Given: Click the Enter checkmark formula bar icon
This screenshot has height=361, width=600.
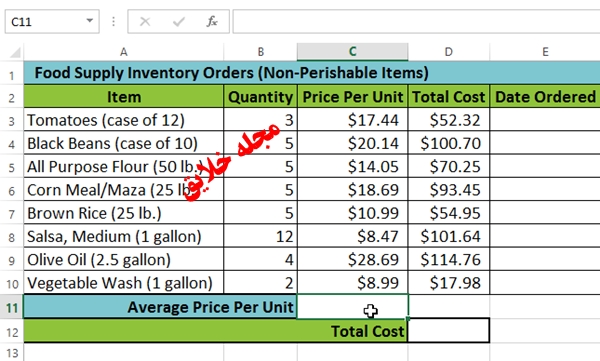Looking at the screenshot, I should [179, 21].
